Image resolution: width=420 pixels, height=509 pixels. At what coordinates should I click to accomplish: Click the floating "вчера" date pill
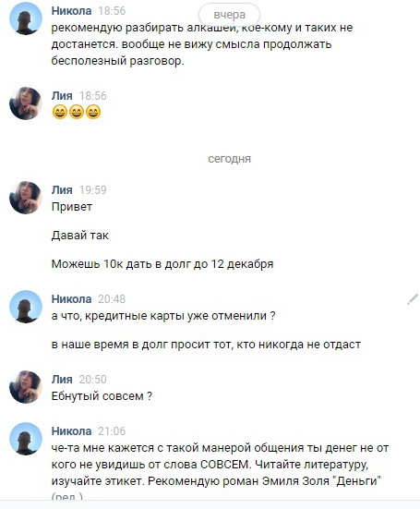tap(229, 15)
